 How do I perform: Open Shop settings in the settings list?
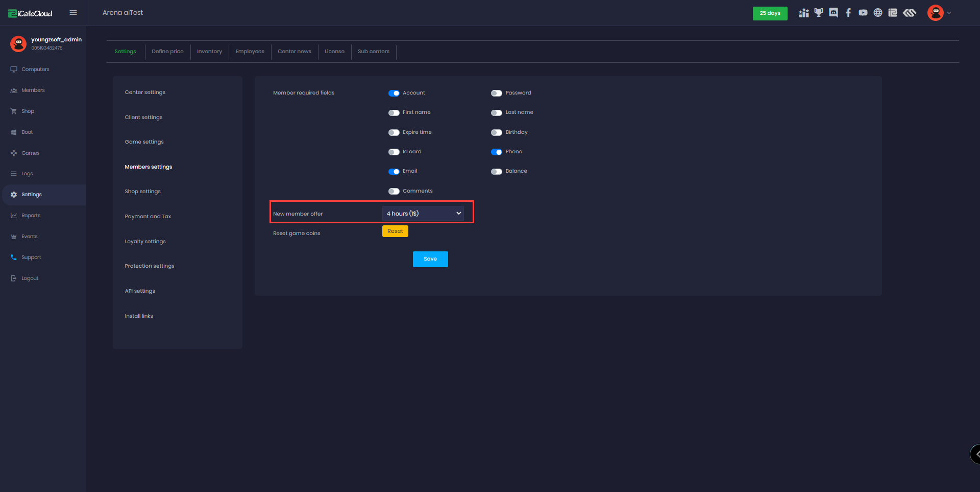(x=143, y=192)
